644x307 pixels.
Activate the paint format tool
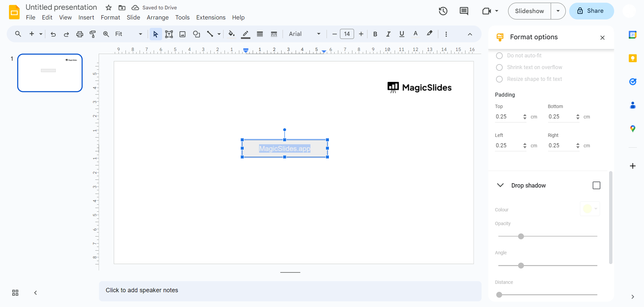pyautogui.click(x=93, y=34)
